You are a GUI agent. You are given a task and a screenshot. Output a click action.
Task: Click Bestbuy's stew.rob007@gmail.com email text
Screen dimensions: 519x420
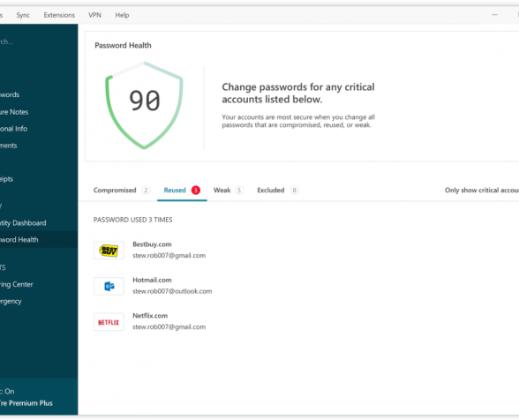point(169,256)
